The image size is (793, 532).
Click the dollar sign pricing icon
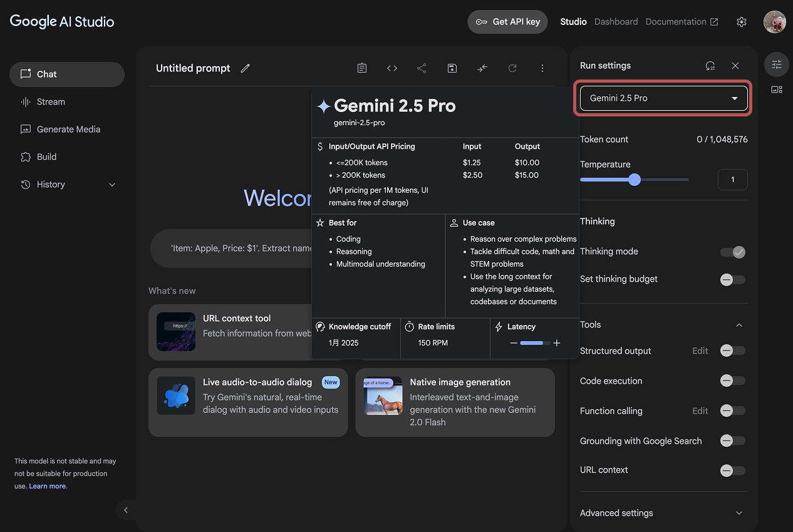point(321,146)
